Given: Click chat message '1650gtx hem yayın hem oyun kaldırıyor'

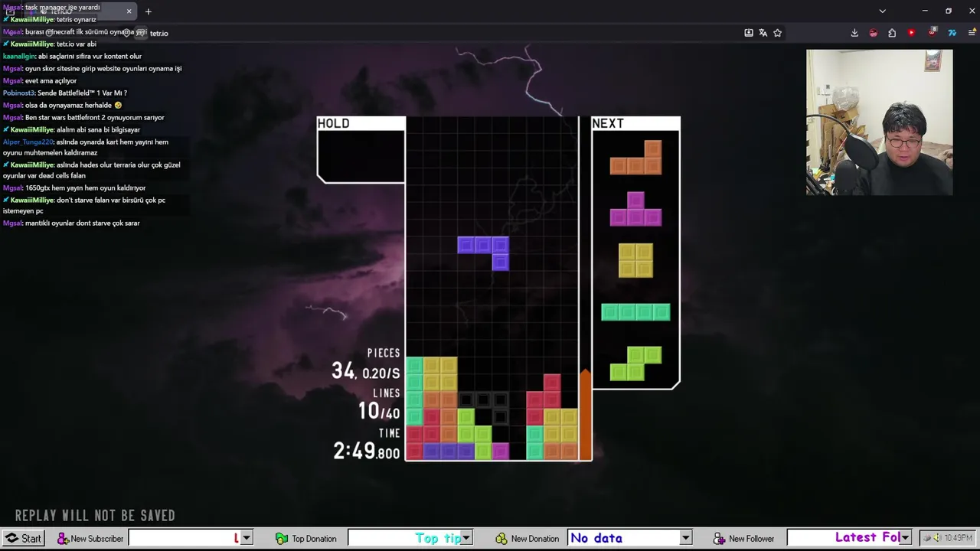Looking at the screenshot, I should click(x=85, y=187).
